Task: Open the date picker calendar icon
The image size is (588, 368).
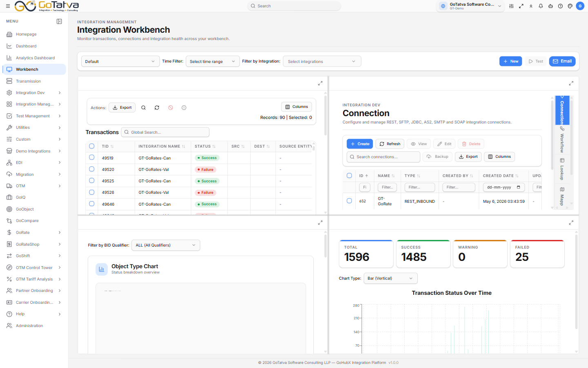Action: point(519,187)
